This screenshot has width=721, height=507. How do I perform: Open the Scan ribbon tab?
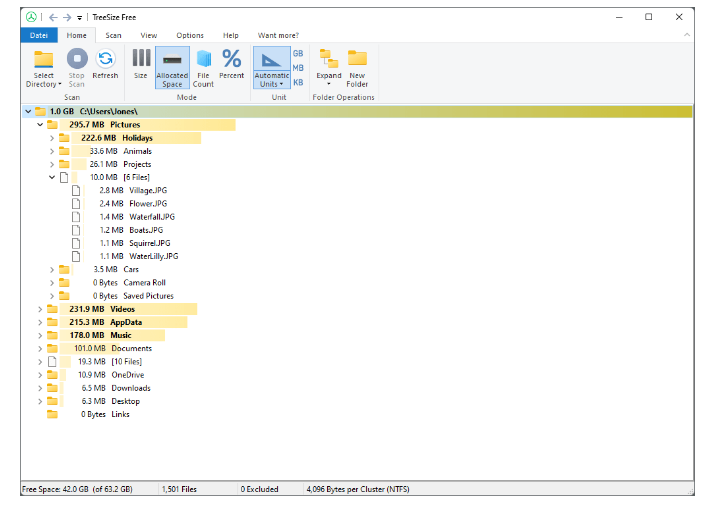[x=114, y=35]
